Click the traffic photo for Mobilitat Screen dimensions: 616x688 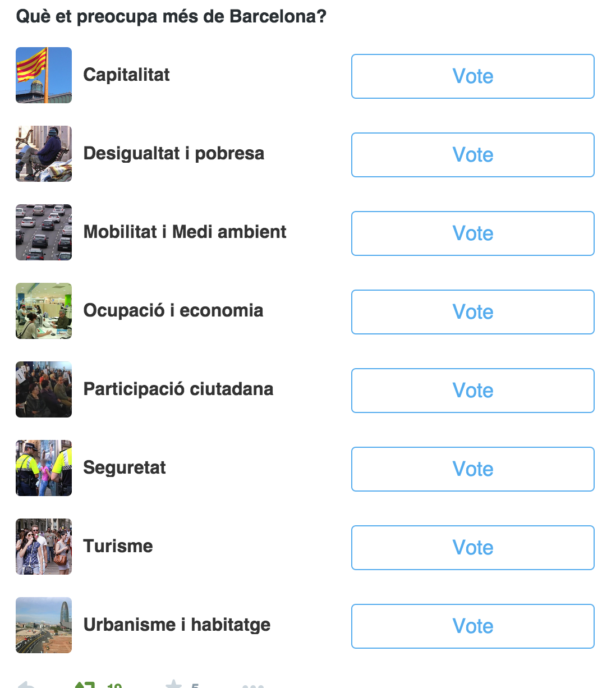(x=44, y=232)
